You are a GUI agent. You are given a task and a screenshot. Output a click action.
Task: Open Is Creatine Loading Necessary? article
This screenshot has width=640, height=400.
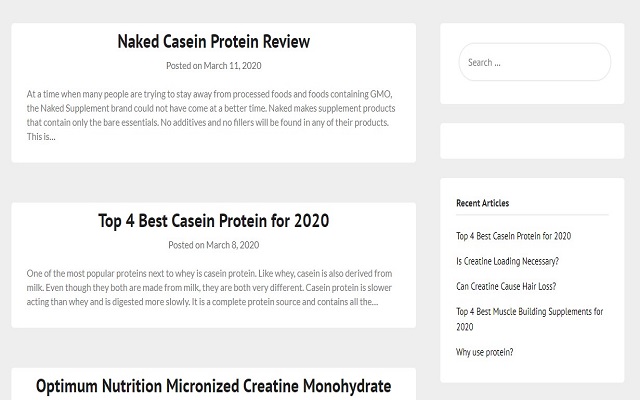click(507, 261)
